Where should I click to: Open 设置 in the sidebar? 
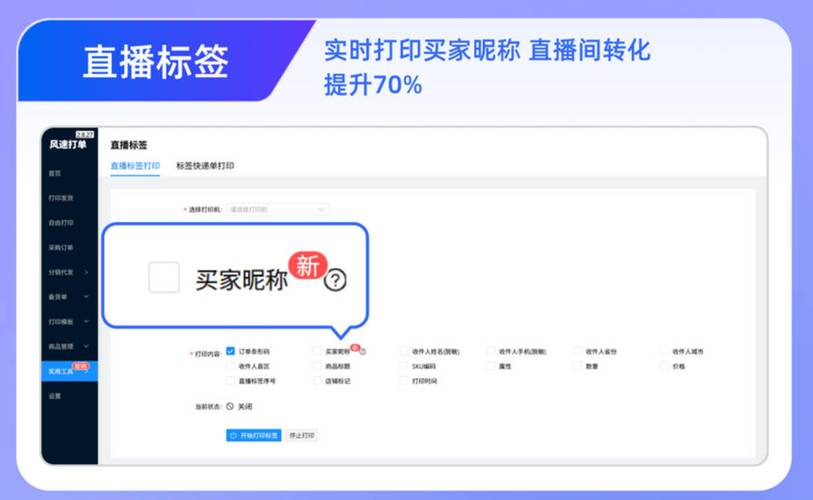click(55, 396)
